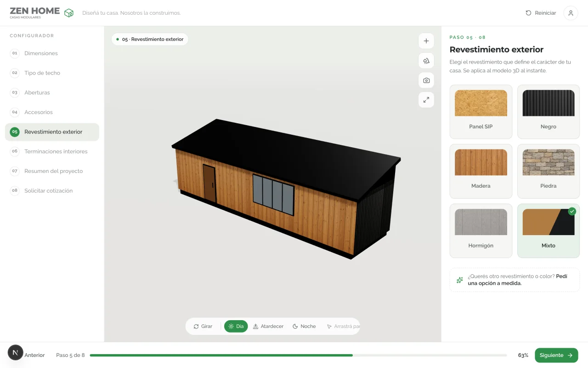The height and width of the screenshot is (368, 588).
Task: Select step 05 Revestimiento exterior
Action: [x=52, y=132]
